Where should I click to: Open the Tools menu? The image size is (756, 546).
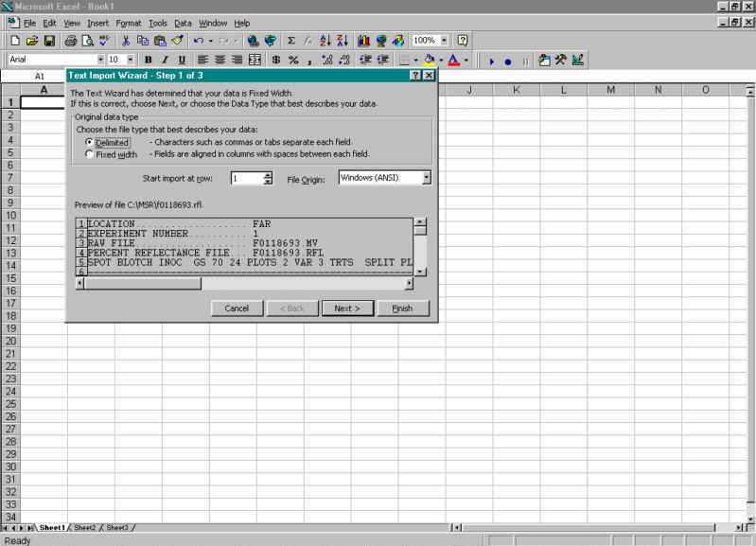[x=158, y=23]
